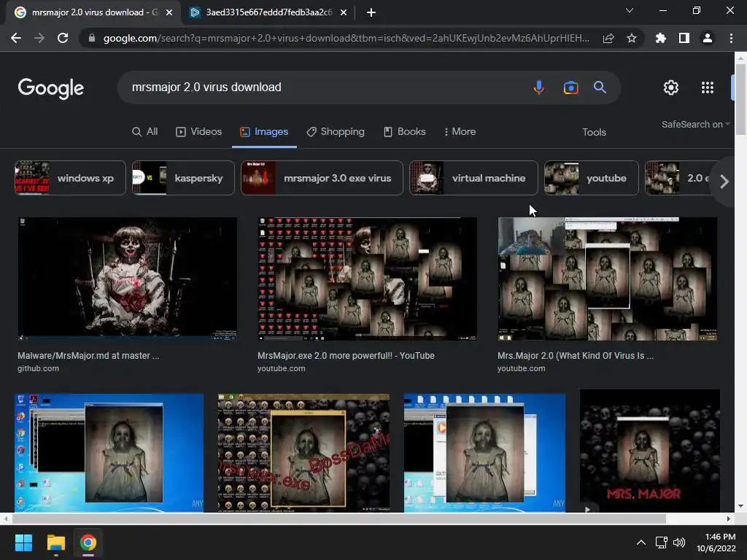
Task: Switch to the Books tab
Action: pos(405,132)
